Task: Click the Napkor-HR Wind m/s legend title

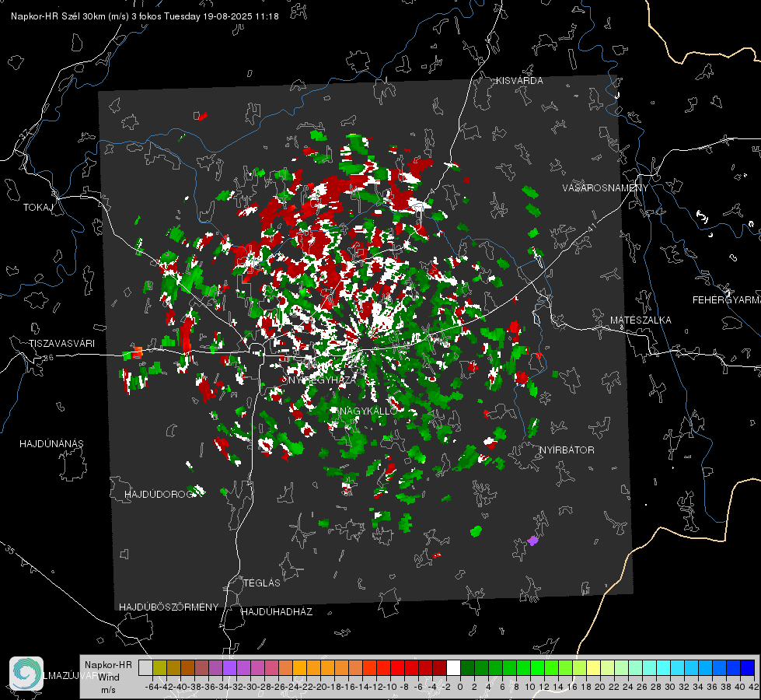Action: [108, 677]
